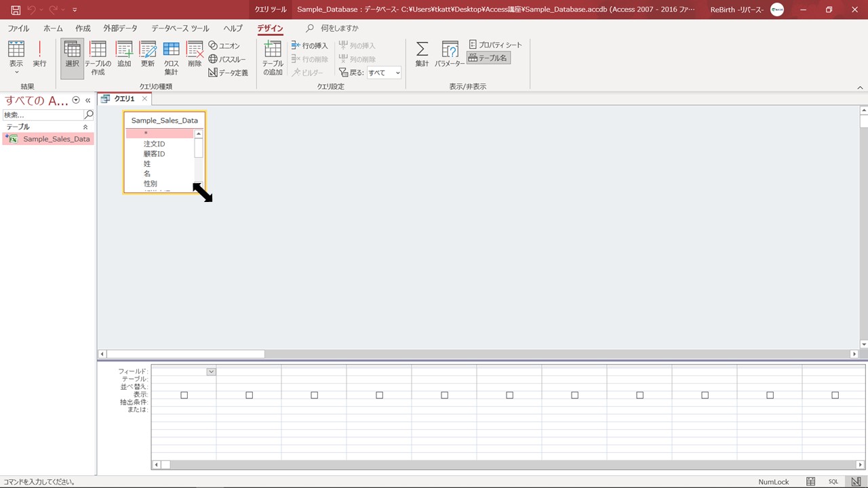Click the 実行 (Run) query icon
868x488 pixels.
39,54
